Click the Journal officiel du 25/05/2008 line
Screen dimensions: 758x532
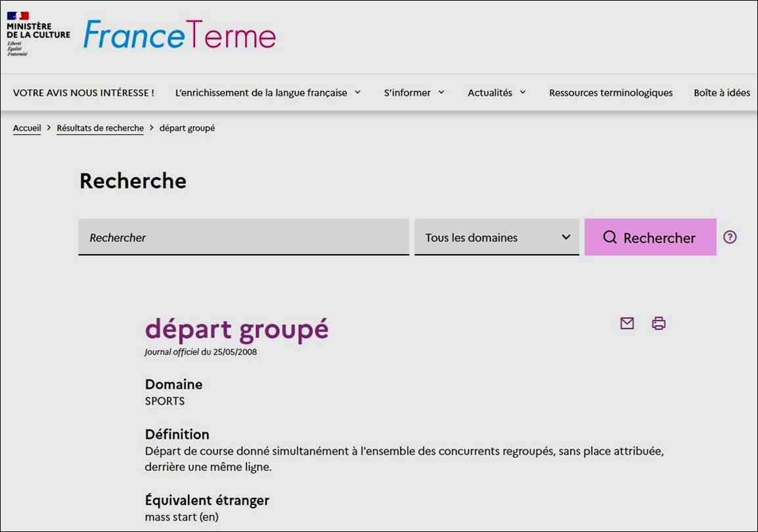[200, 352]
